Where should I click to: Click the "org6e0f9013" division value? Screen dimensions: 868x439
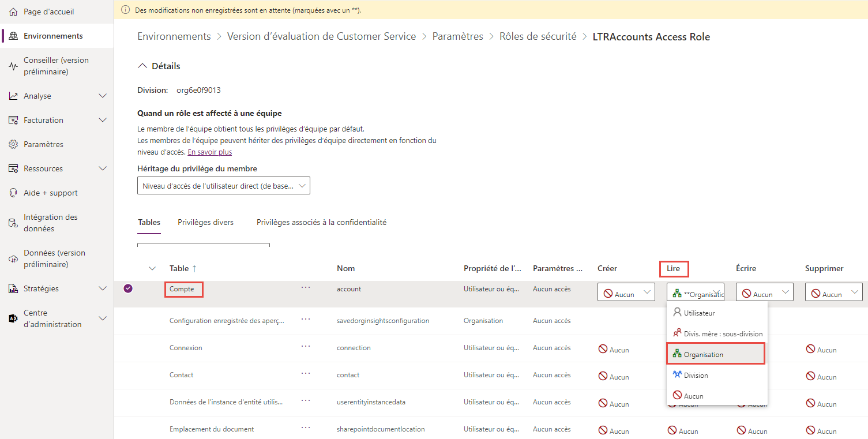[x=198, y=90]
